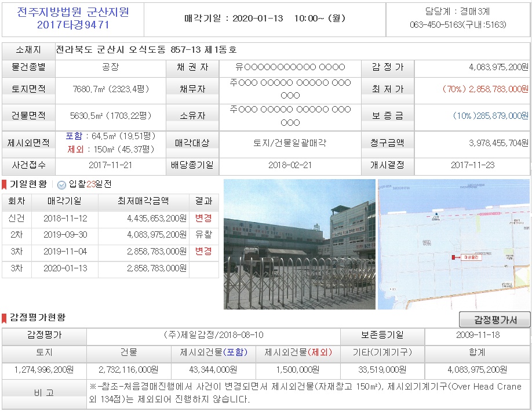Click 배당종기일 date 2018-02-21
Screen dimensions: 532x411
[x=290, y=165]
